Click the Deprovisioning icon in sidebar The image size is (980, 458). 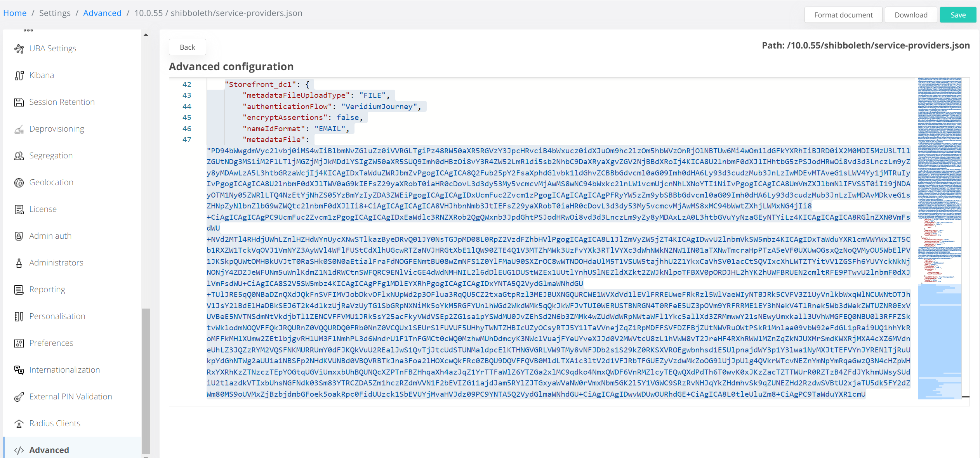pos(19,129)
